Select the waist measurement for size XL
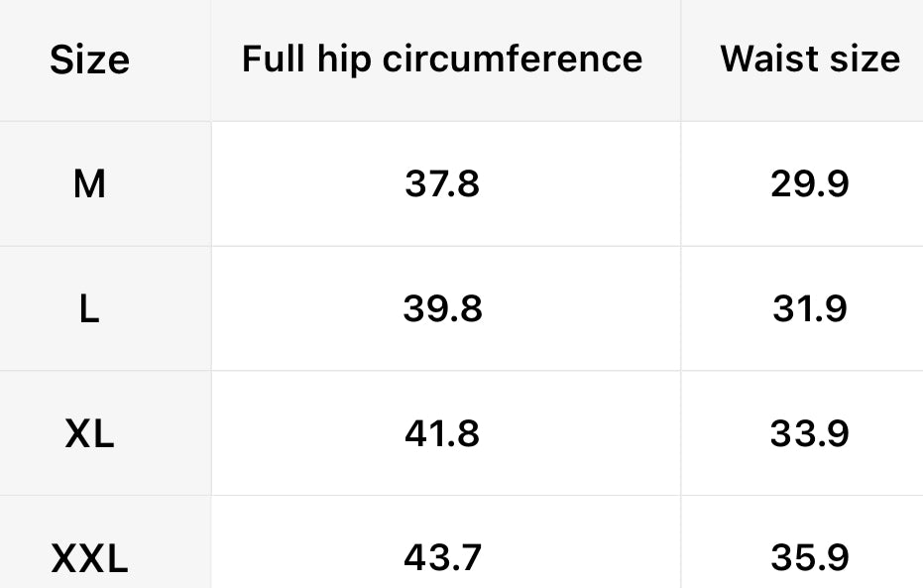Viewport: 923px width, 588px height. [809, 434]
